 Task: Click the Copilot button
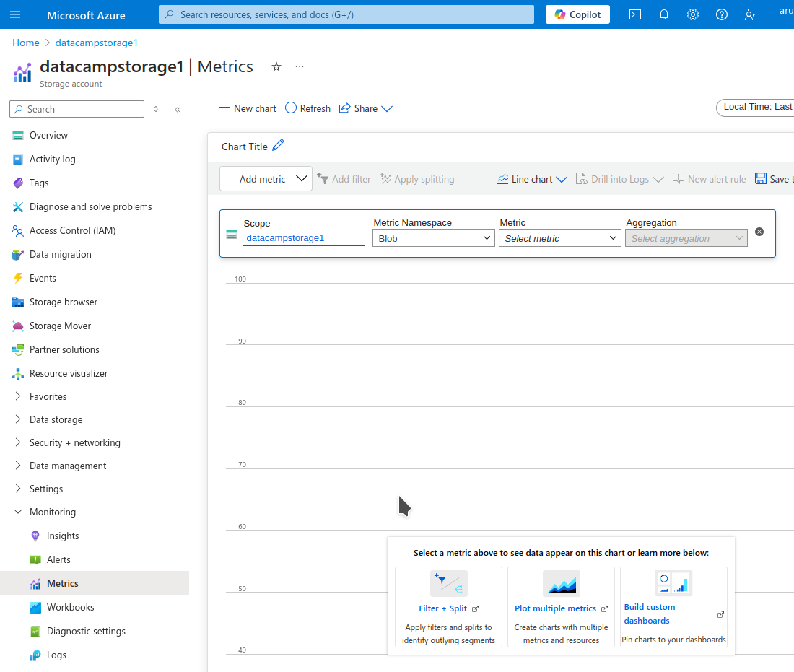[x=577, y=14]
